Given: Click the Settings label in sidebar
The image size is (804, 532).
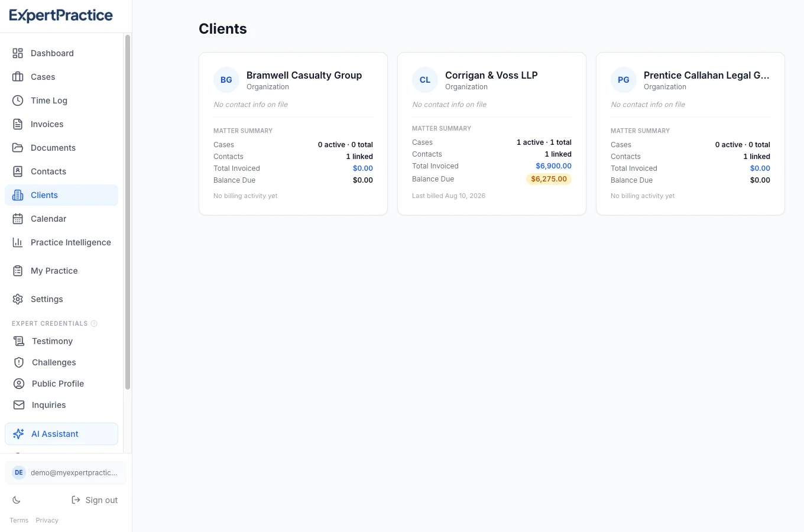Looking at the screenshot, I should [47, 299].
